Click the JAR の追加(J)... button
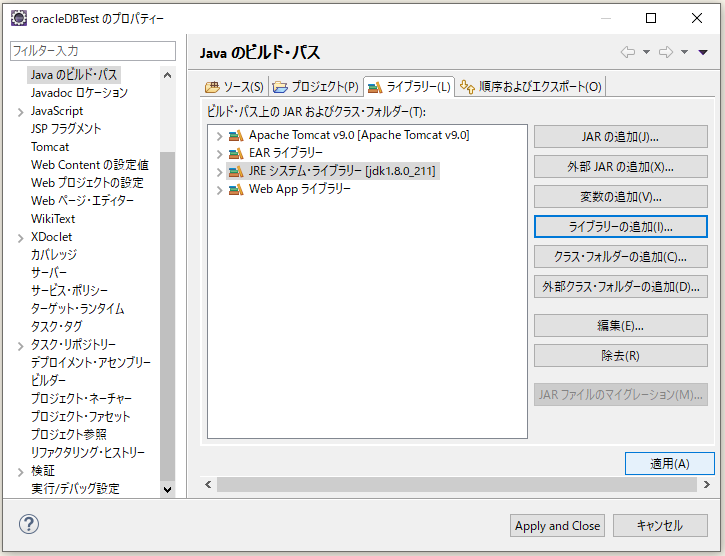The height and width of the screenshot is (556, 725). click(x=621, y=137)
